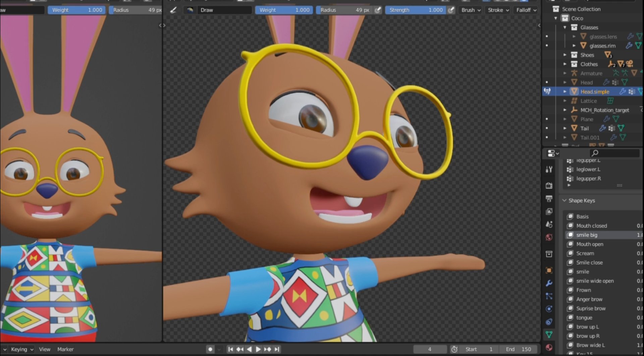Viewport: 644px width, 356px height.
Task: Adjust the brush Strength slider
Action: point(416,10)
